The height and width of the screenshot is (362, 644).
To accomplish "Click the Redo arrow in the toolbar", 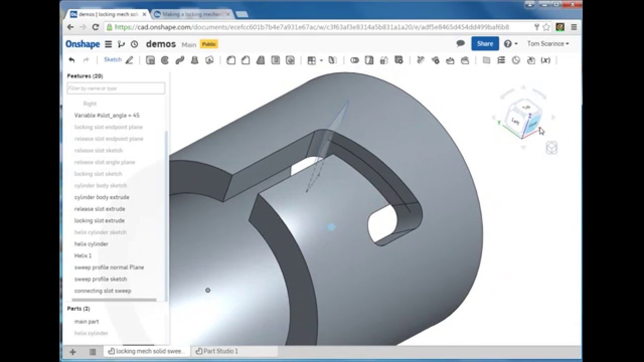I will pyautogui.click(x=86, y=60).
